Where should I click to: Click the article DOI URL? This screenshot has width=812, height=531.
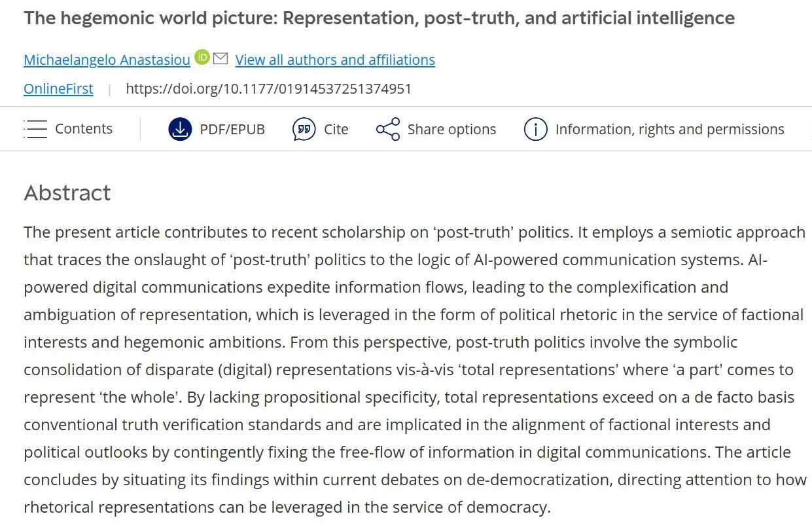268,88
